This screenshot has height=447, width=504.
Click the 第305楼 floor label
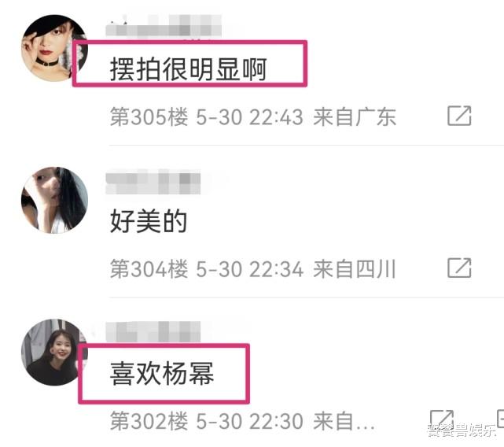pyautogui.click(x=149, y=116)
